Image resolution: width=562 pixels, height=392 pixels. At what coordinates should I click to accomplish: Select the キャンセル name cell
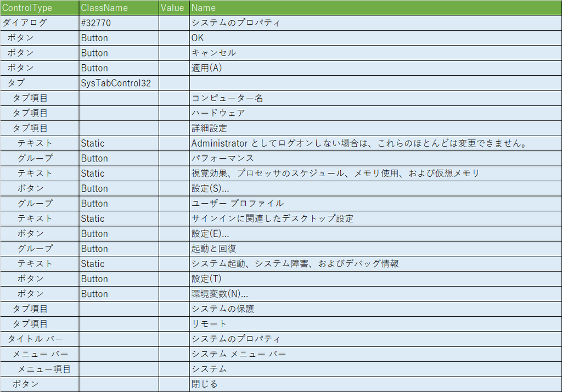[375, 53]
